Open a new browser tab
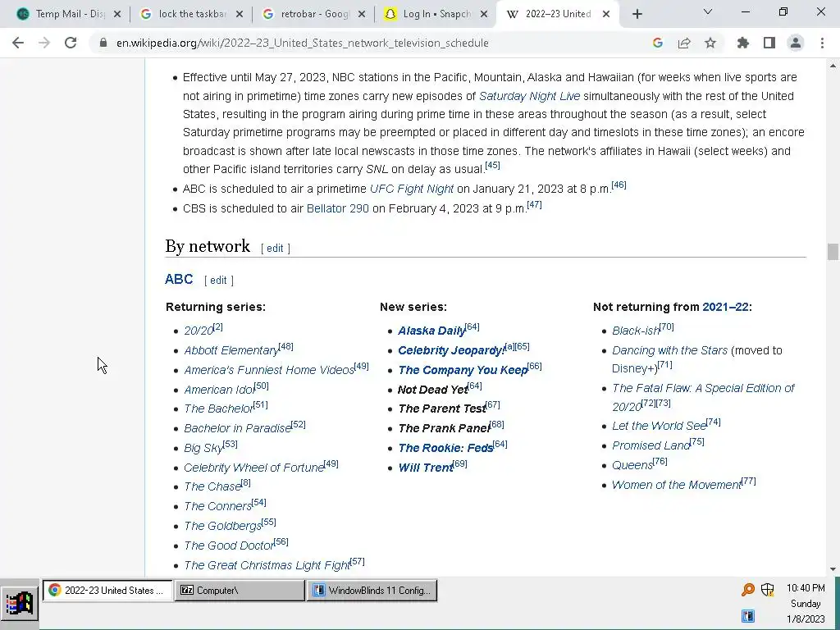The width and height of the screenshot is (840, 630). (637, 14)
